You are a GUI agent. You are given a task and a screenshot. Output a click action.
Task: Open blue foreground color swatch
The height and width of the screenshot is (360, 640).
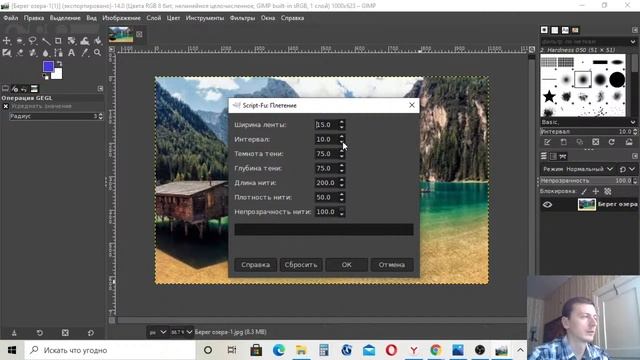48,67
